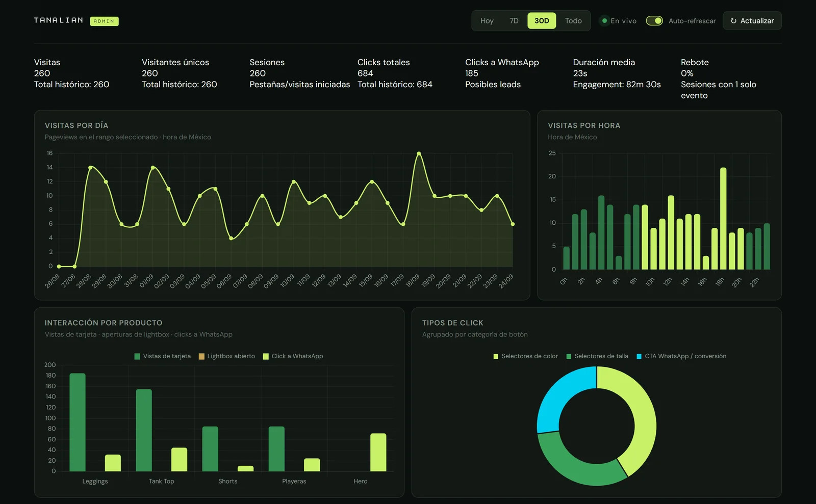Select the 30D range tab
This screenshot has width=816, height=504.
[x=542, y=21]
